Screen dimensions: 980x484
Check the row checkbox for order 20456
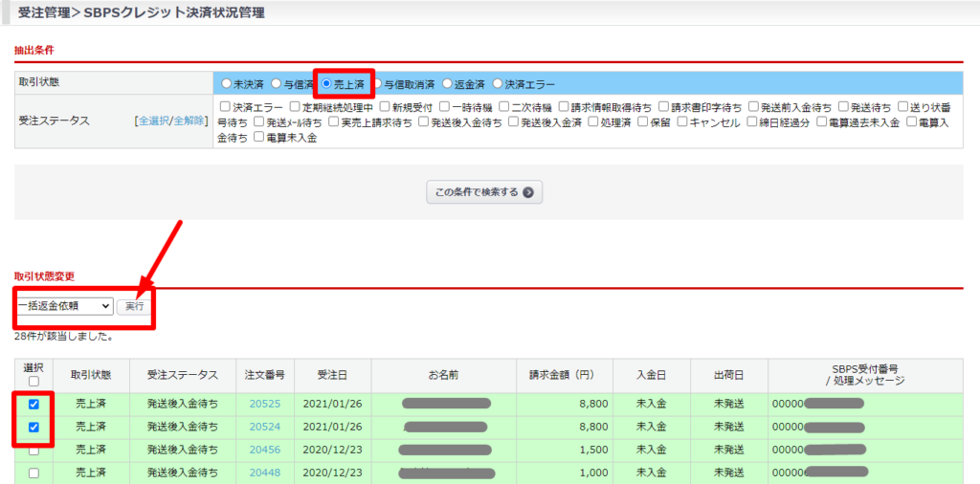click(x=33, y=450)
